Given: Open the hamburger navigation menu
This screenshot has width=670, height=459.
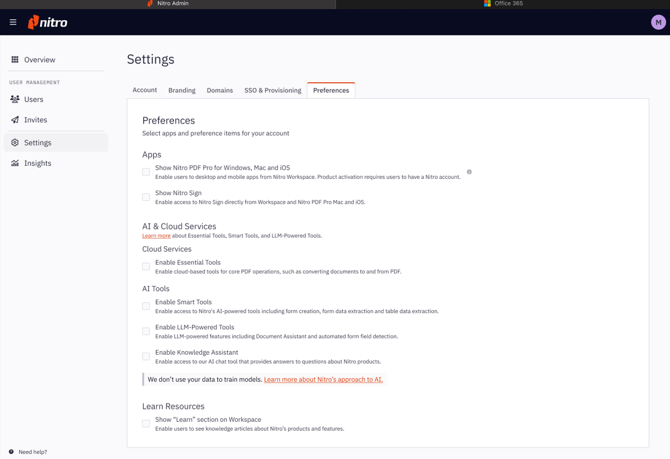Looking at the screenshot, I should pyautogui.click(x=13, y=22).
